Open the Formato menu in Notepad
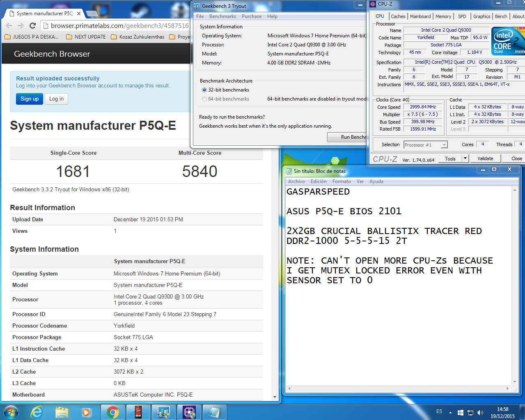The height and width of the screenshot is (420, 525). [x=342, y=181]
